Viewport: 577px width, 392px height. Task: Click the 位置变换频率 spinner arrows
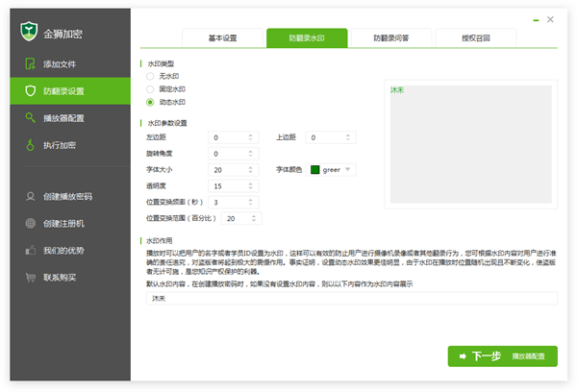250,202
